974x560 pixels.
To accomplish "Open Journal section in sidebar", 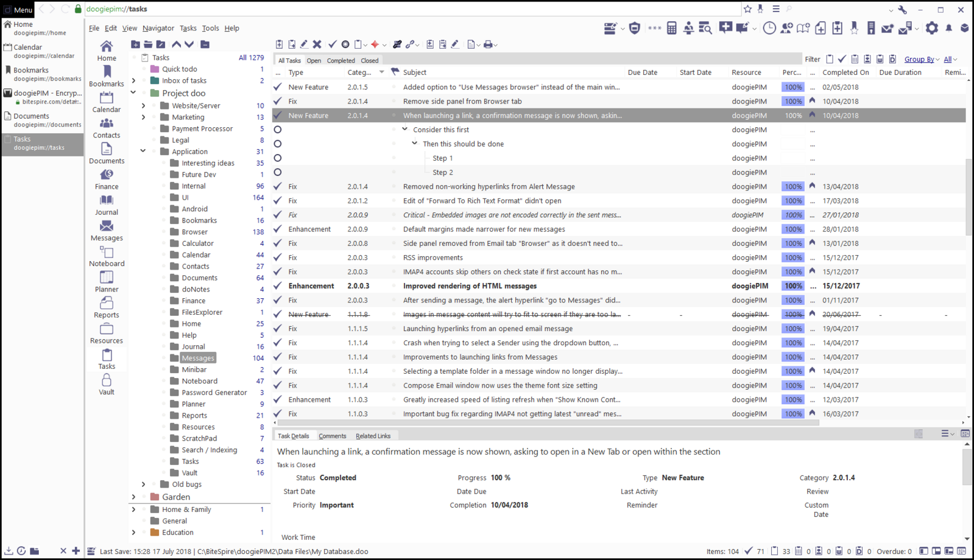I will pyautogui.click(x=107, y=205).
